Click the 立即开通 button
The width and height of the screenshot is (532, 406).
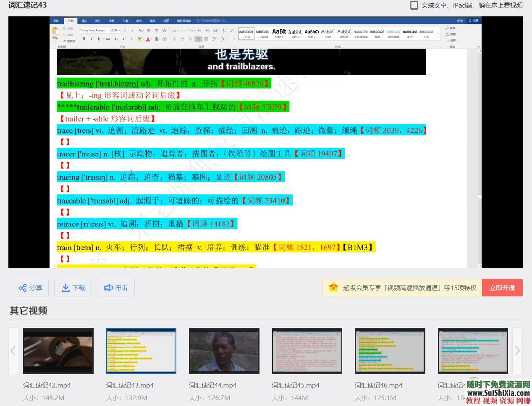point(502,288)
